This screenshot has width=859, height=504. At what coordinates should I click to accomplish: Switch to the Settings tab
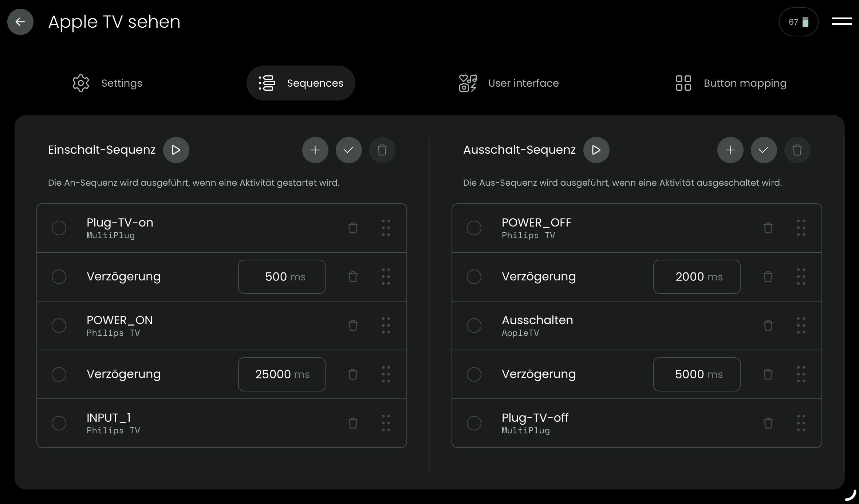107,83
